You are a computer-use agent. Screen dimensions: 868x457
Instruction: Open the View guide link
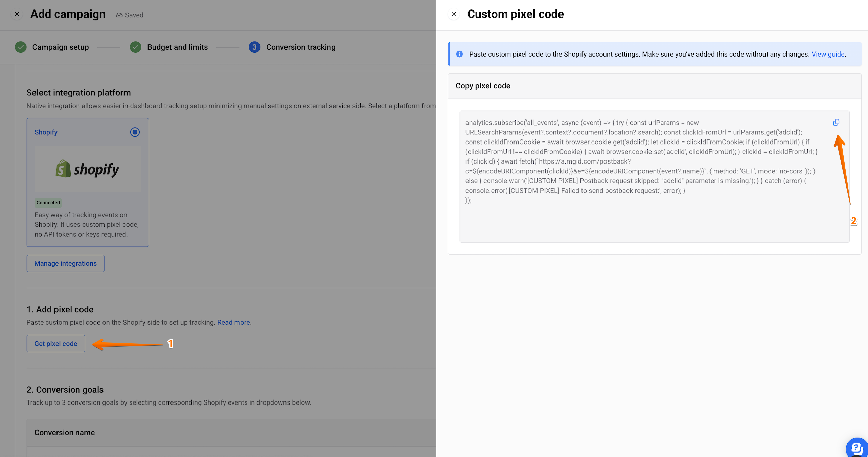(828, 54)
